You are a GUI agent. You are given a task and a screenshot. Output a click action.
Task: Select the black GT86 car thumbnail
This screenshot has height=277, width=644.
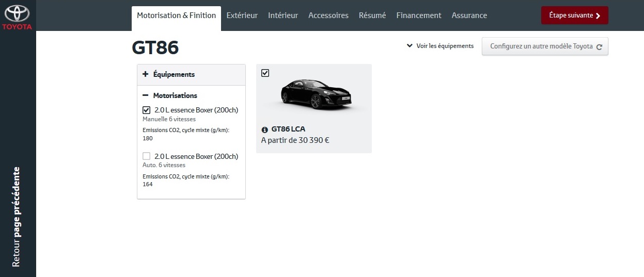[x=315, y=93]
